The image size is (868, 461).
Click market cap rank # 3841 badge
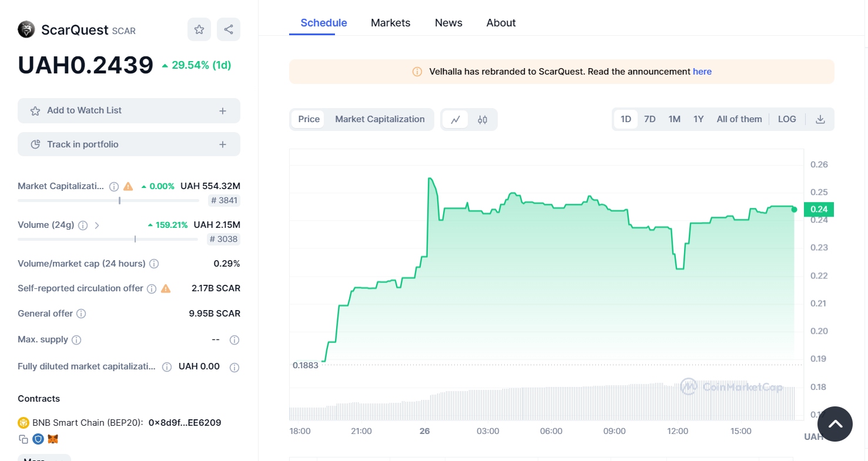224,200
